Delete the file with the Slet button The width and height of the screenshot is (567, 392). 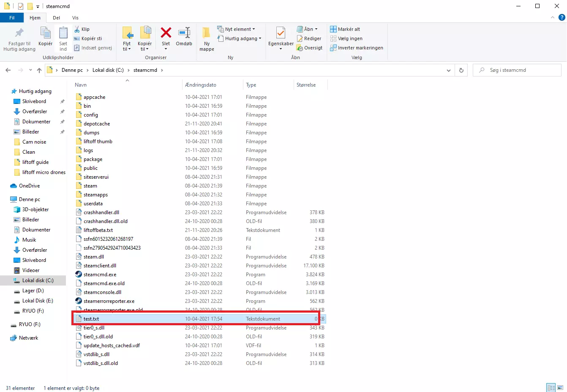click(166, 39)
